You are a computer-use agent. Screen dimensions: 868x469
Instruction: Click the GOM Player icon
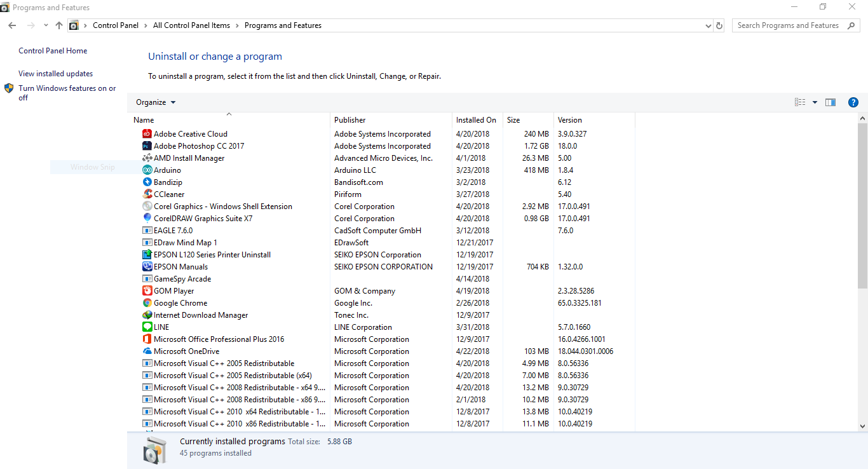click(x=147, y=291)
